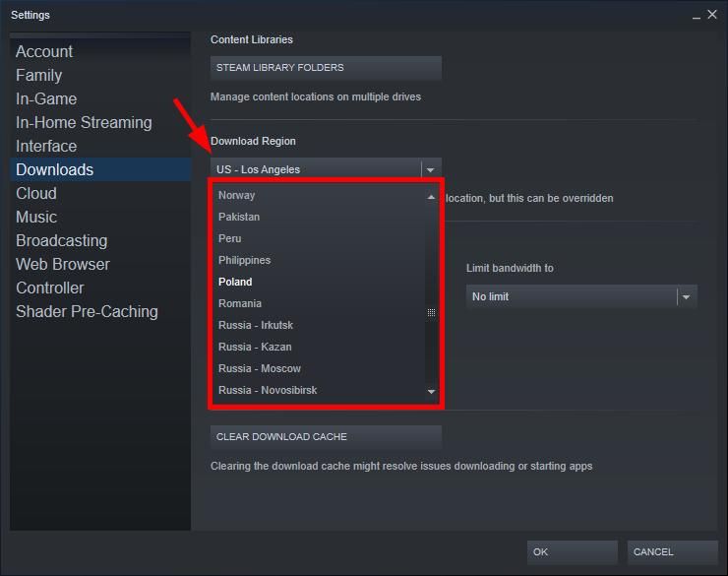Switch to In-Home Streaming settings

tap(84, 122)
